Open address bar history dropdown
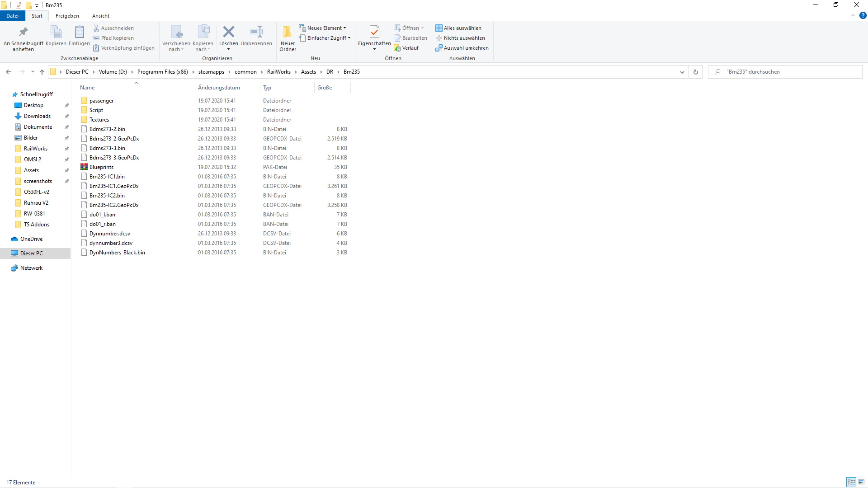Image resolution: width=868 pixels, height=488 pixels. (x=682, y=72)
